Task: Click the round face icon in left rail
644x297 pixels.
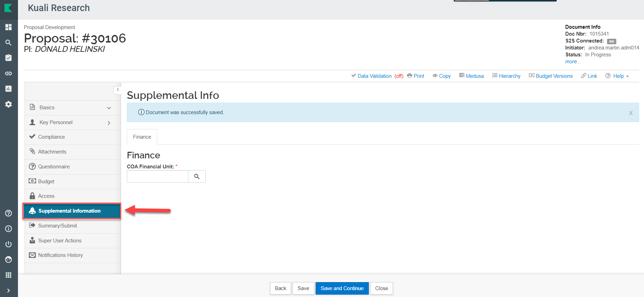Action: 9,260
